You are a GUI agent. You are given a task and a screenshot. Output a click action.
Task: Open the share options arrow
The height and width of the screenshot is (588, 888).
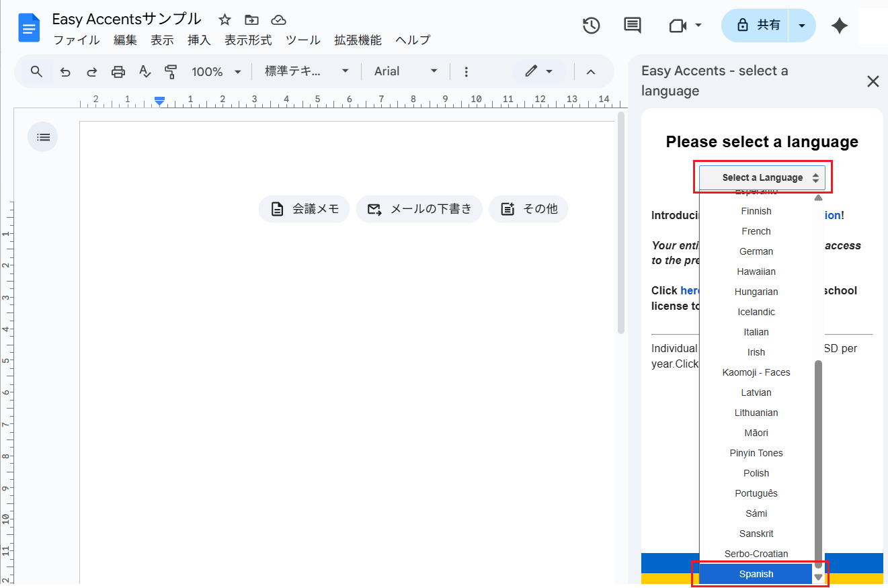801,26
